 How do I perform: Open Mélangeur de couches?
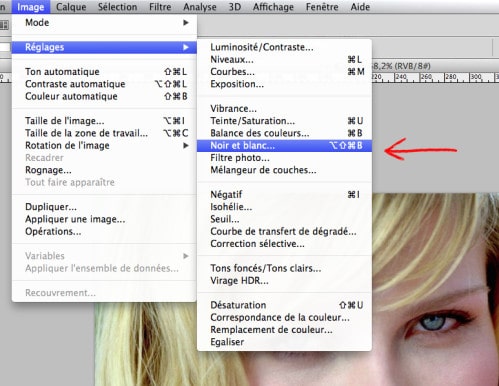(284, 170)
